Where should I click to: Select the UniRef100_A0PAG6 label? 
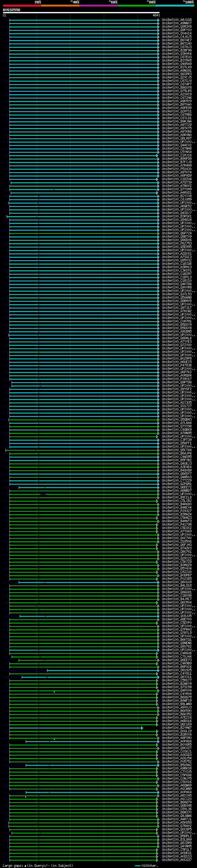click(177, 742)
